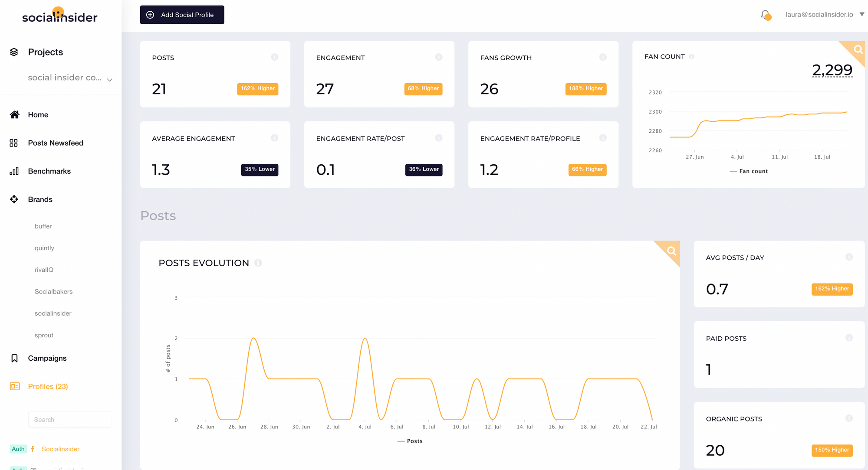The image size is (868, 470).
Task: Open the Socialinsider Facebook profile link
Action: [x=61, y=449]
